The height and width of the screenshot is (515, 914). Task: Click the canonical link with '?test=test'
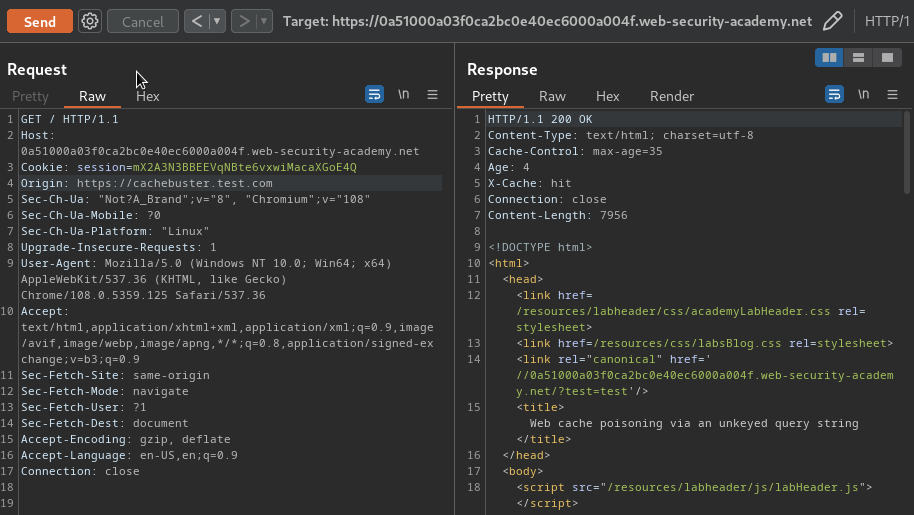tap(704, 375)
